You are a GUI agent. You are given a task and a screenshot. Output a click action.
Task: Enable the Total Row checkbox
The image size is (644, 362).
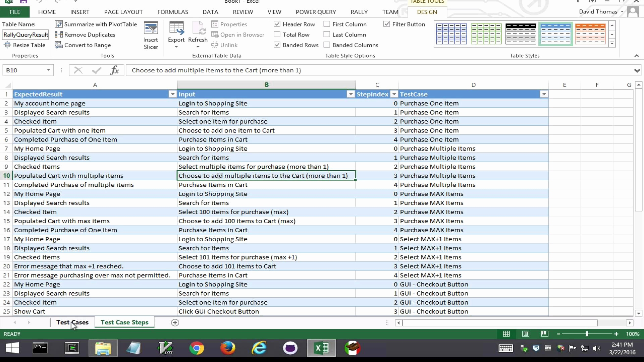point(277,34)
